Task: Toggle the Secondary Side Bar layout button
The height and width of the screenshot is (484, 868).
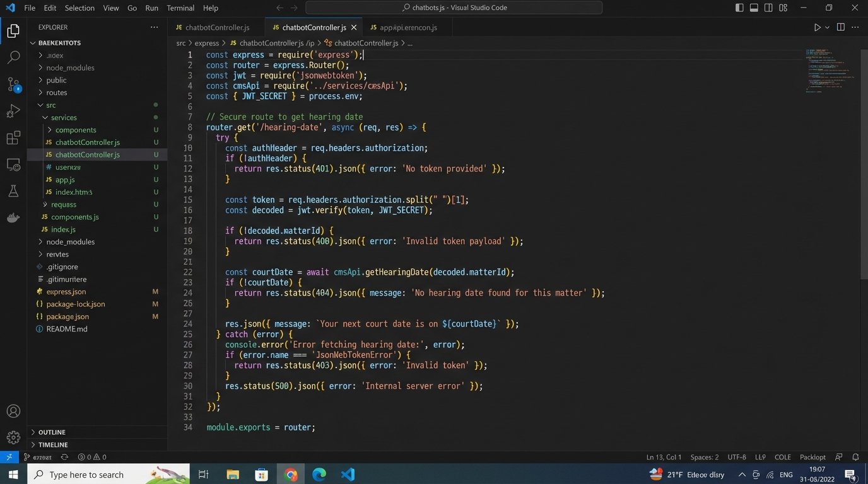Action: (768, 8)
